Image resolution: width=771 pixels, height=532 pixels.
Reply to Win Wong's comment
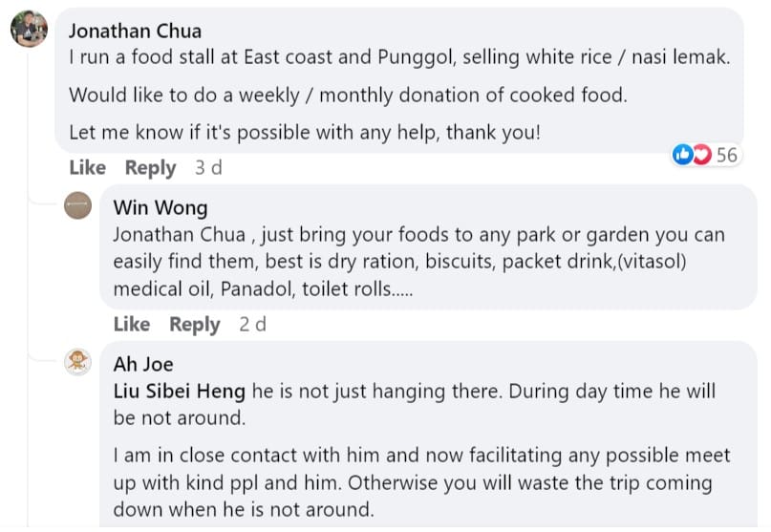click(195, 325)
